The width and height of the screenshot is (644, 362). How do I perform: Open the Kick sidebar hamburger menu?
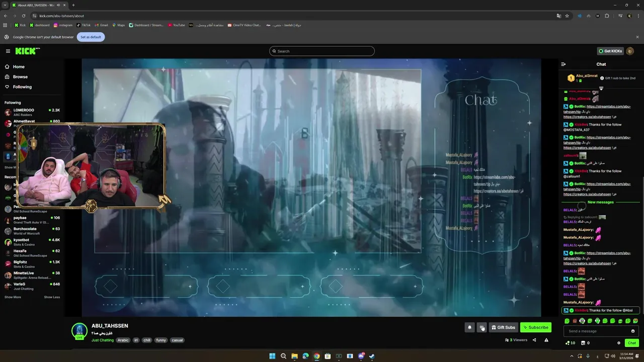[8, 51]
